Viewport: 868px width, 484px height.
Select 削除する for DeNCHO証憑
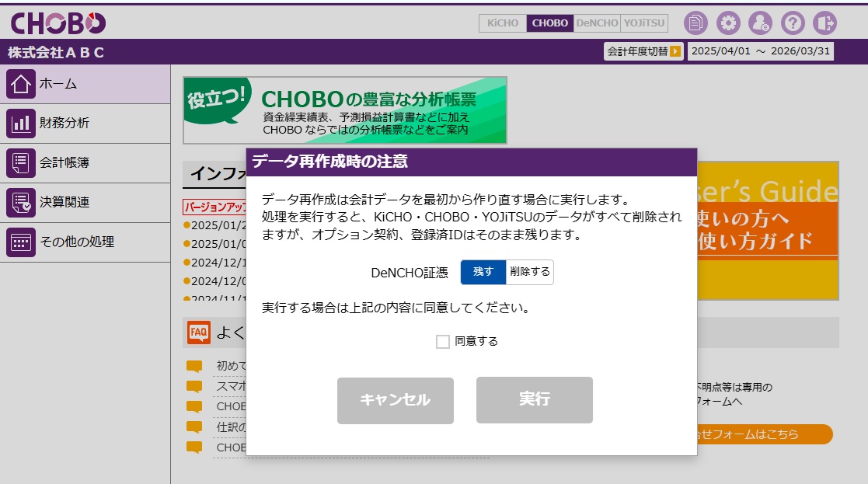point(530,272)
